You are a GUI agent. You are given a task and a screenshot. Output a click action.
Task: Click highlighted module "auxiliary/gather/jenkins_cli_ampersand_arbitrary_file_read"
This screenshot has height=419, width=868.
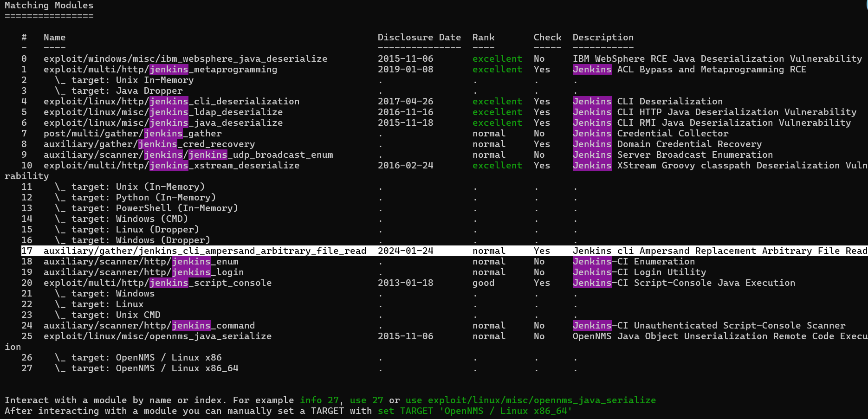tap(205, 251)
